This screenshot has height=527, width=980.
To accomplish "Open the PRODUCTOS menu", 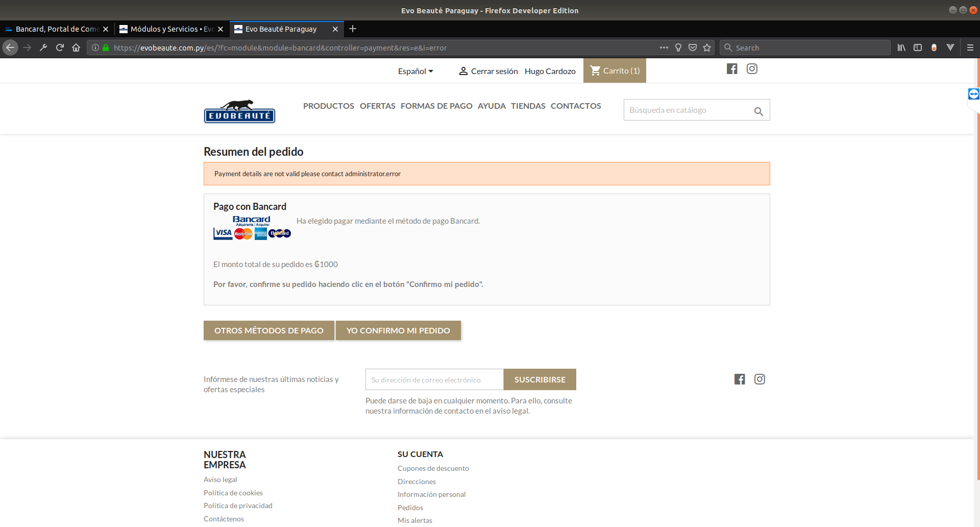I will click(x=329, y=106).
